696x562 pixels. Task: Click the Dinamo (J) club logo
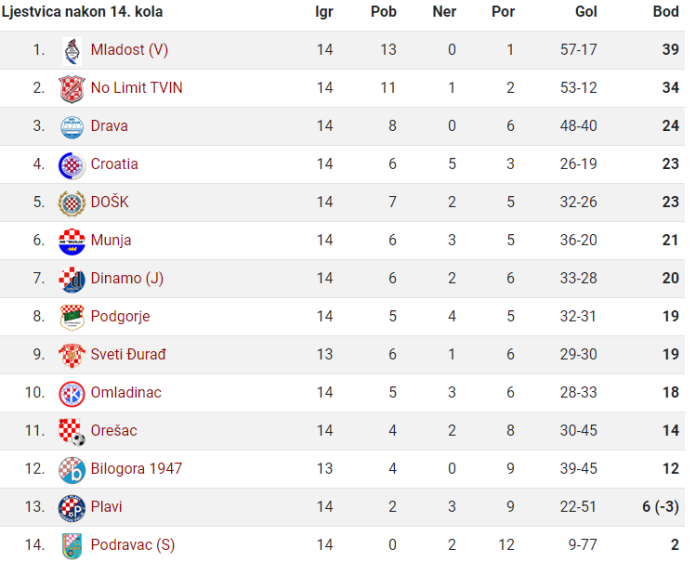point(72,280)
